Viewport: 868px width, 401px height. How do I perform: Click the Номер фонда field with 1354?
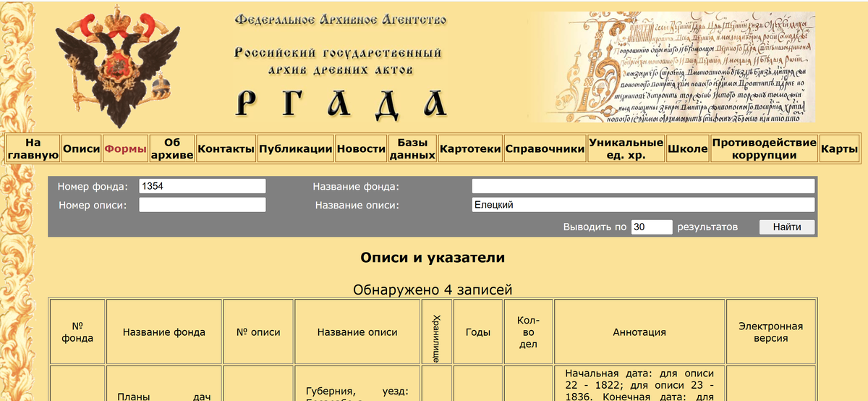(203, 186)
